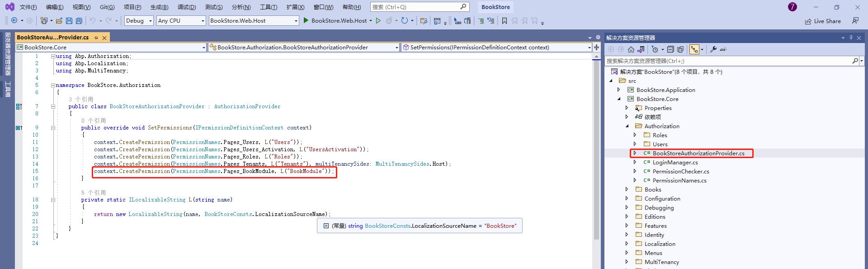Collapse All icon in Solution Explorer
Viewport: 868px width, 269px height.
click(x=670, y=49)
